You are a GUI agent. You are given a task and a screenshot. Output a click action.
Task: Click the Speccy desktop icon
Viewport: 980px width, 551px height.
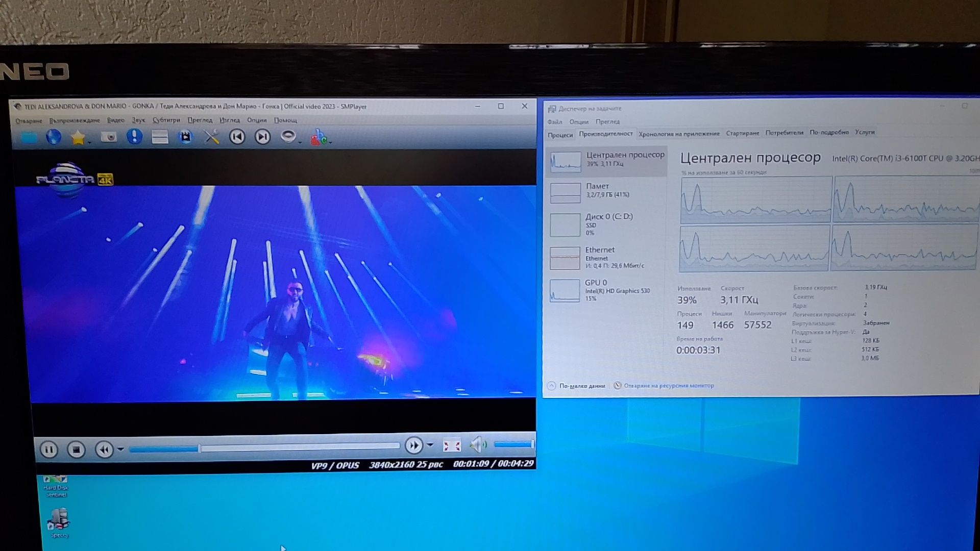tap(59, 523)
